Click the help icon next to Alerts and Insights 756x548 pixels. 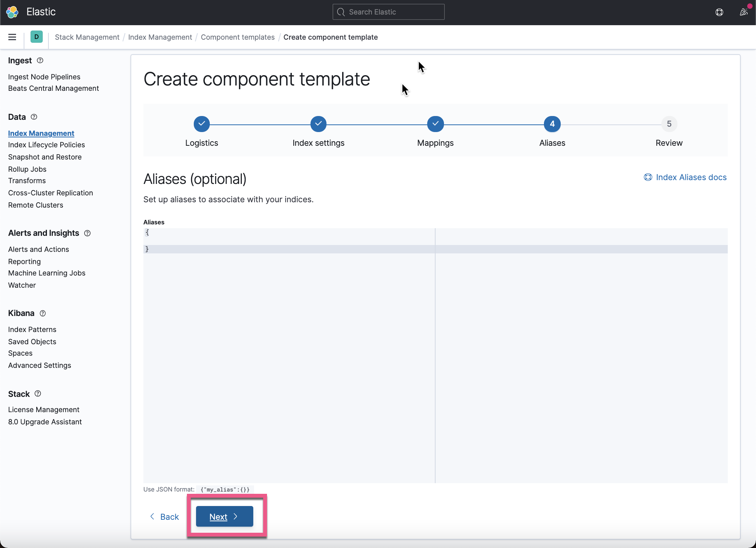[x=87, y=233]
